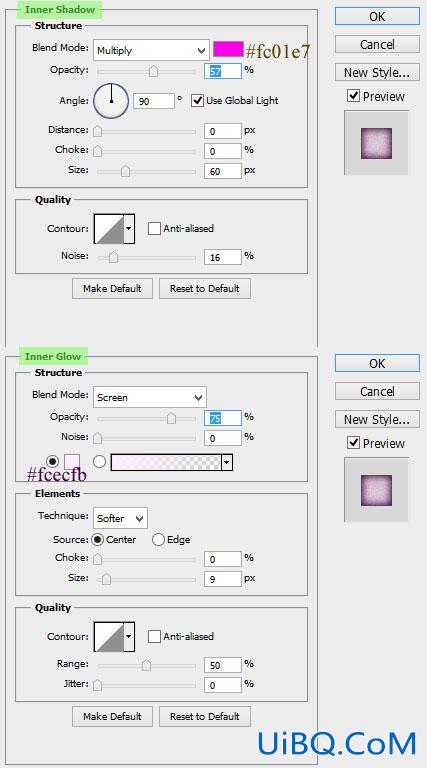Click Reset to Default under Inner Glow
Image resolution: width=427 pixels, height=768 pixels.
pos(205,716)
